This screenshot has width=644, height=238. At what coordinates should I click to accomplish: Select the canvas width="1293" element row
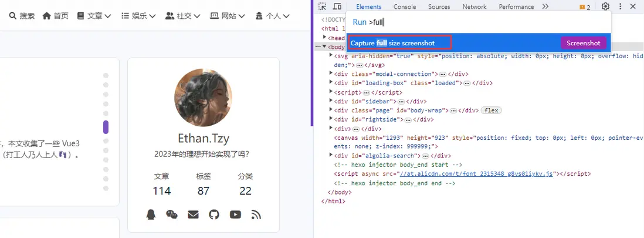pyautogui.click(x=489, y=142)
